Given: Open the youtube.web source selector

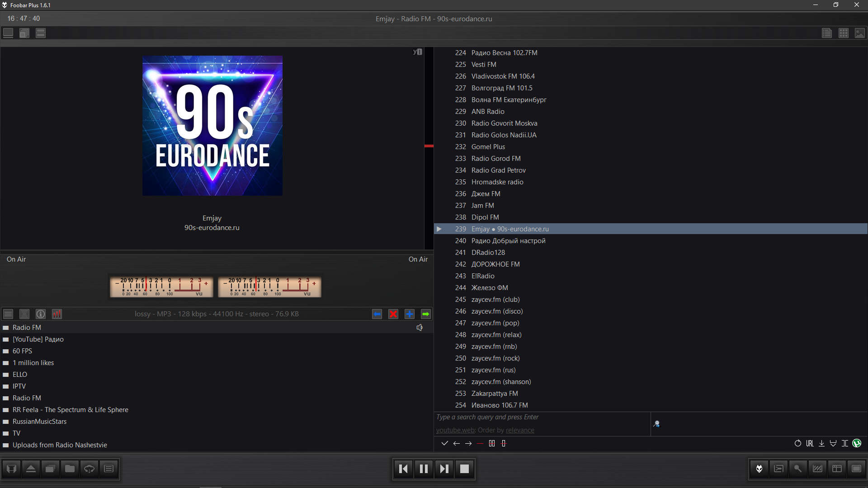Looking at the screenshot, I should coord(455,430).
